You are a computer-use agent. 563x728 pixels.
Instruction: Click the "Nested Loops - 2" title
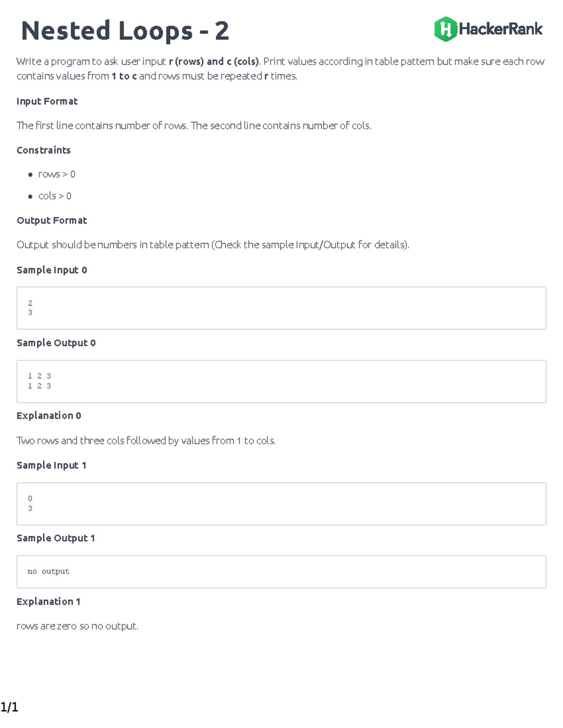[x=125, y=31]
